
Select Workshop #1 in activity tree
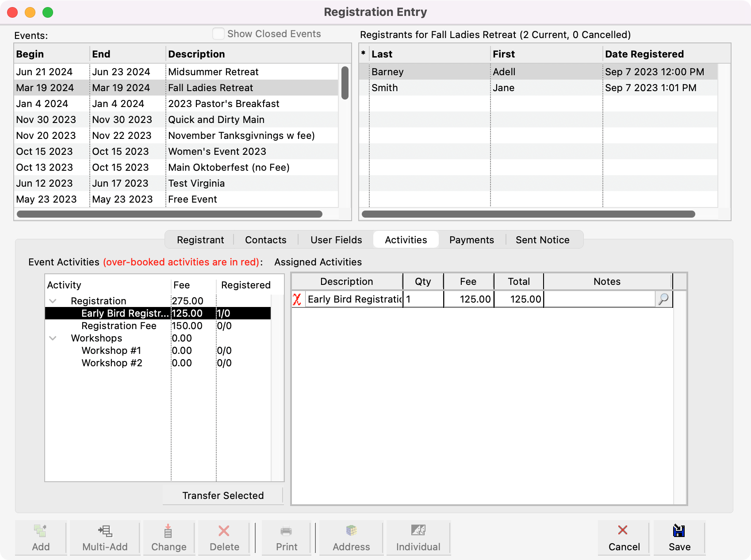pyautogui.click(x=111, y=351)
